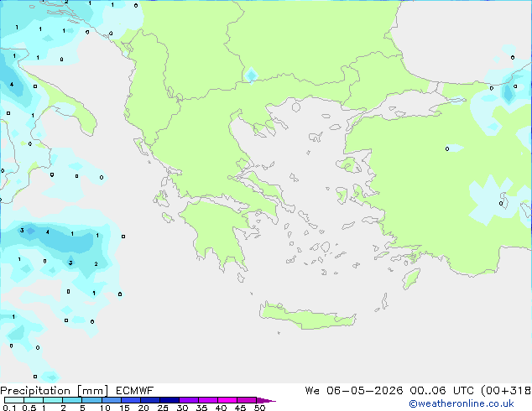Click the Peloponnese peninsula on the map
The width and height of the screenshot is (532, 411).
[217, 234]
